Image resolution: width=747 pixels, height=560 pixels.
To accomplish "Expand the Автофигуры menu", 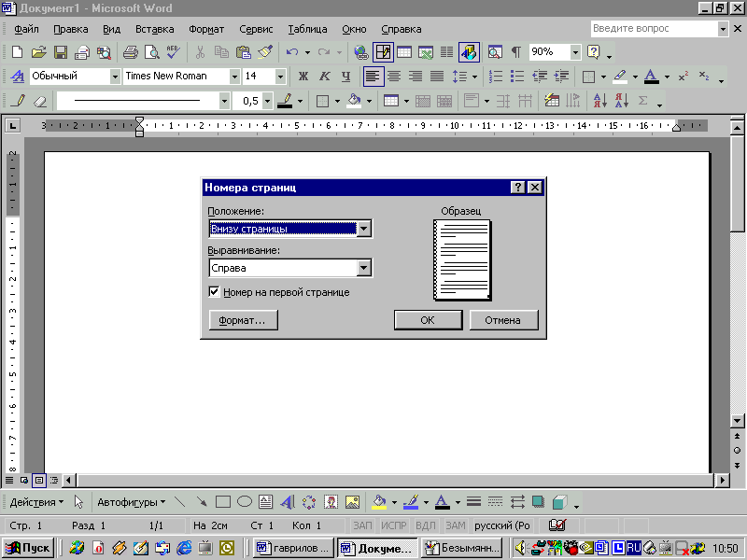I will (131, 502).
